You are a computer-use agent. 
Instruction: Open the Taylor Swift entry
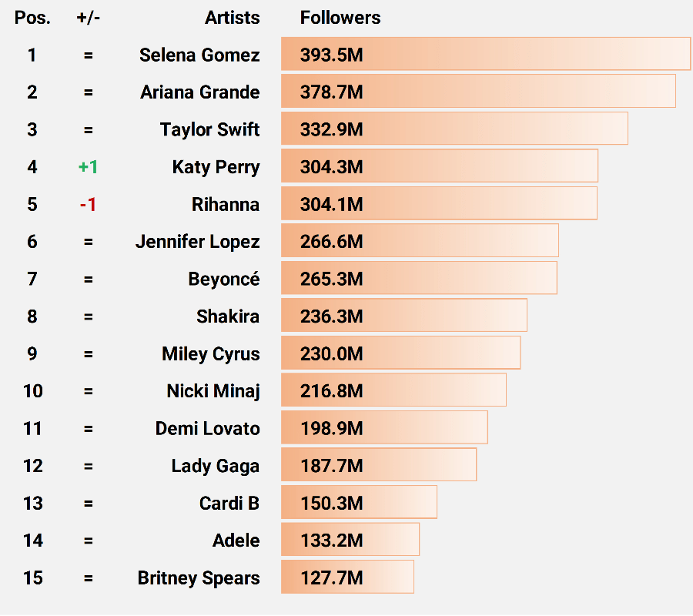(x=209, y=129)
